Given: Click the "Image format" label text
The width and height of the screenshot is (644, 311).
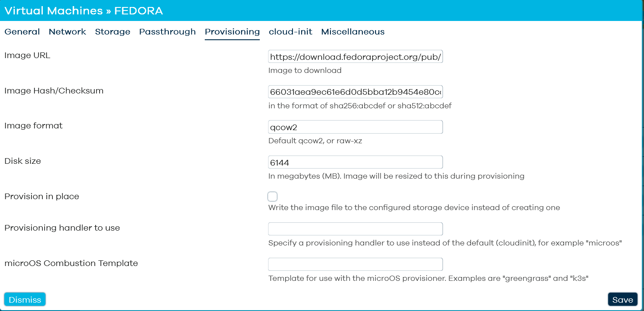Looking at the screenshot, I should click(34, 126).
